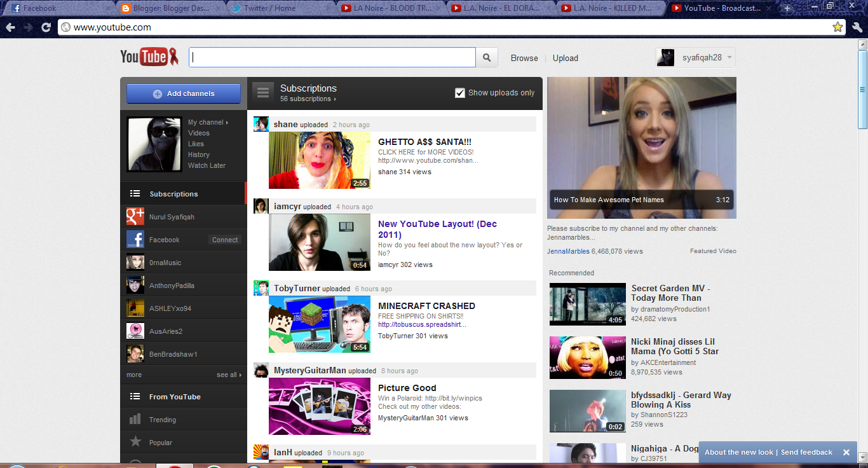The image size is (868, 468).
Task: Play MINECRAFT CRASHED video thumbnail
Action: 320,324
